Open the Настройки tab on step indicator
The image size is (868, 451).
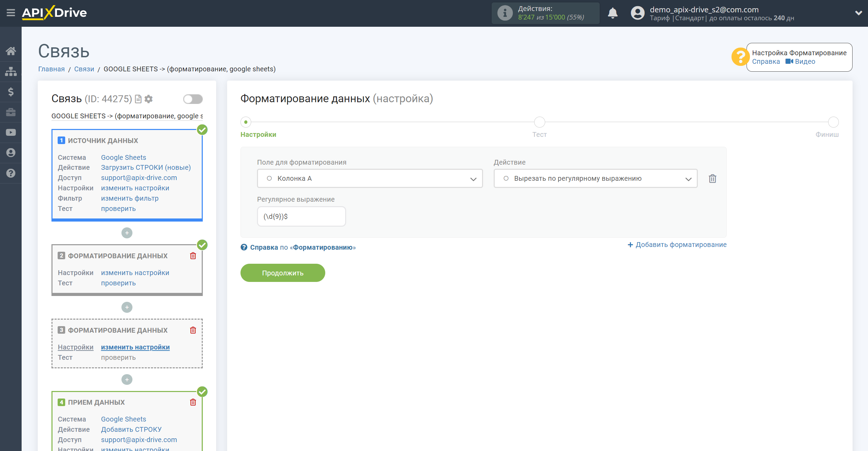coord(246,121)
